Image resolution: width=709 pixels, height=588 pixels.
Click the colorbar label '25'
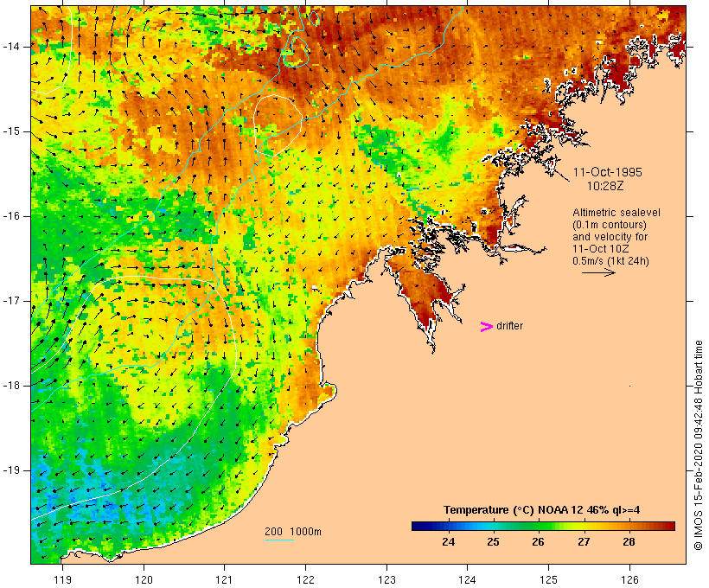pos(494,542)
